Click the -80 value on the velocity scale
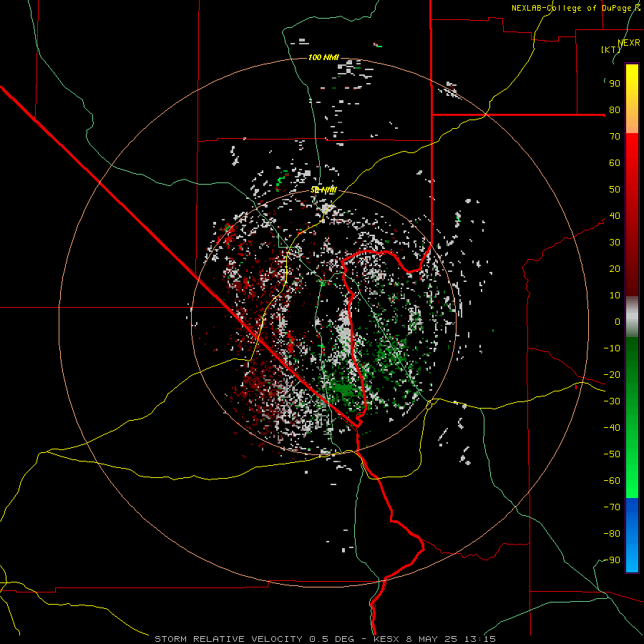The height and width of the screenshot is (644, 644). pyautogui.click(x=612, y=534)
